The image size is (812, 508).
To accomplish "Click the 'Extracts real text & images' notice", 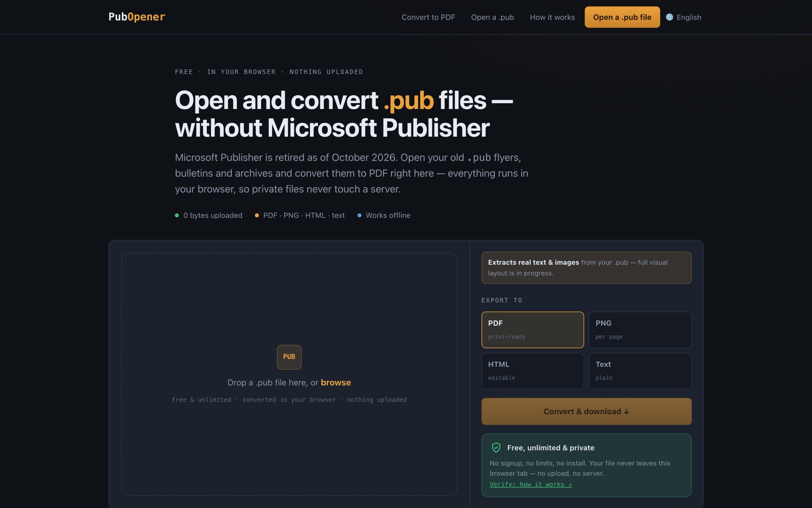I will [x=587, y=268].
